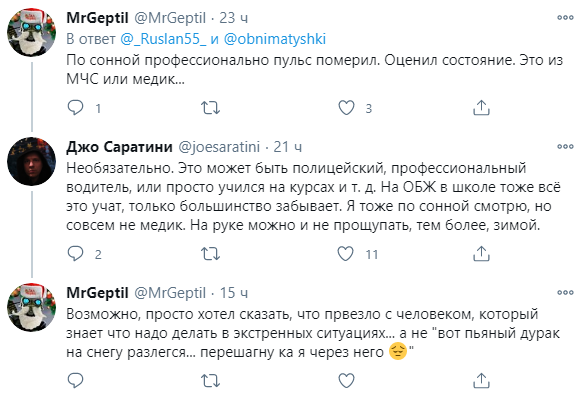View Джо Саратини's avatar picture
Image resolution: width=587 pixels, height=399 pixels.
(31, 161)
